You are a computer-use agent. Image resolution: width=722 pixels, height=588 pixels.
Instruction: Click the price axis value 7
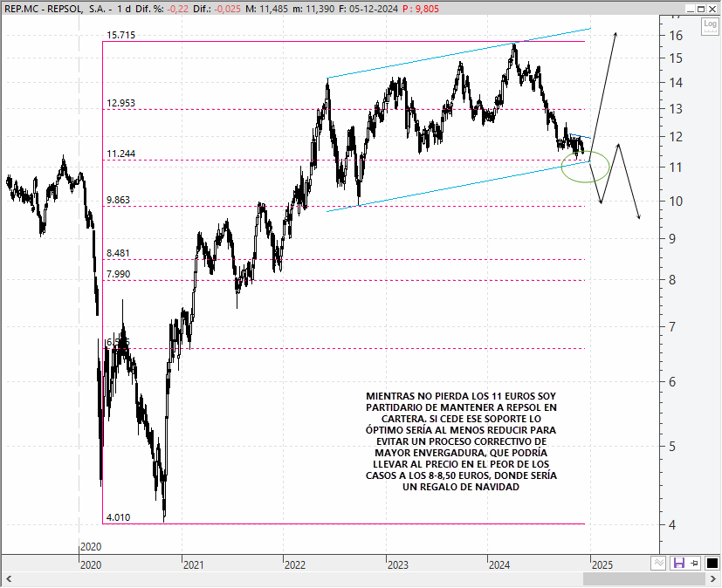point(672,326)
